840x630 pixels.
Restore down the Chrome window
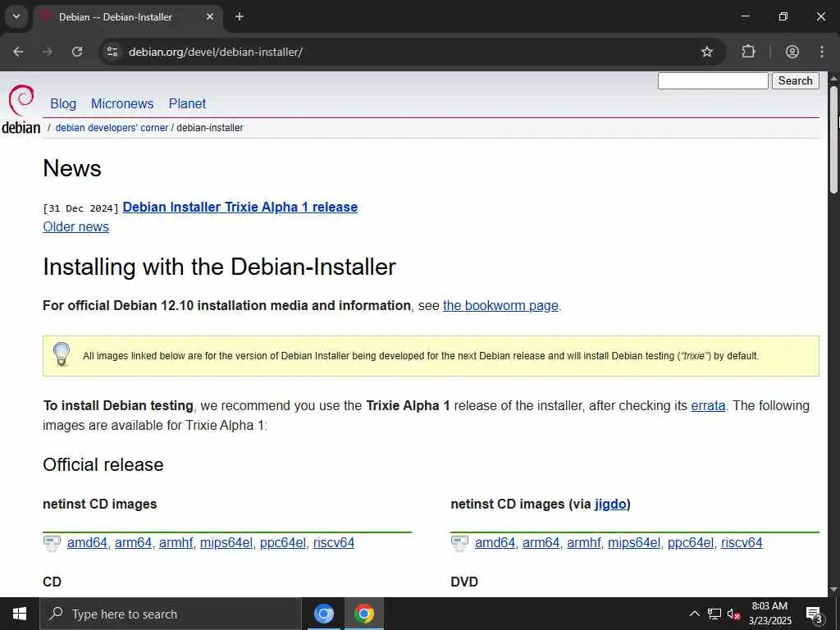(x=783, y=16)
